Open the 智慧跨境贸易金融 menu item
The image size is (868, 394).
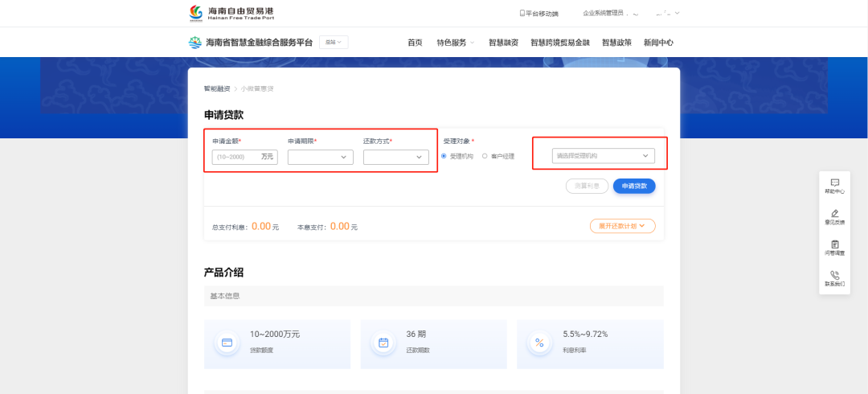coord(559,43)
